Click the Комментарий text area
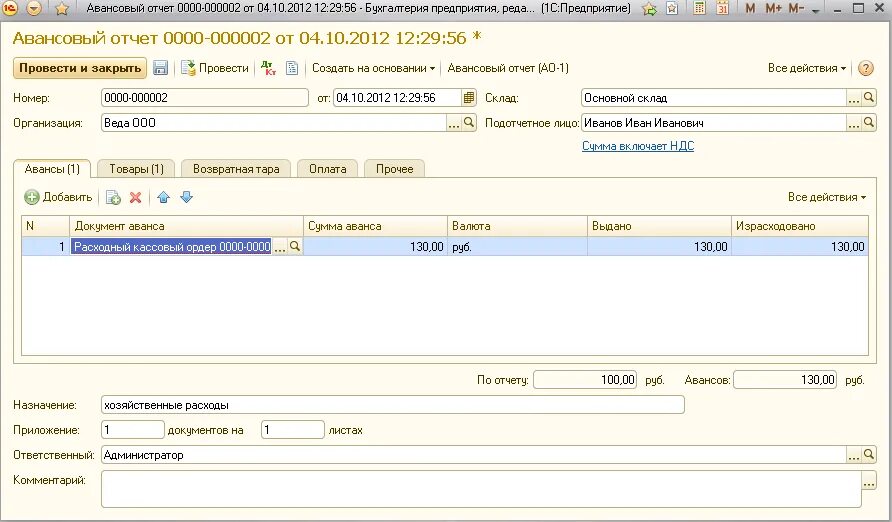 pyautogui.click(x=481, y=489)
